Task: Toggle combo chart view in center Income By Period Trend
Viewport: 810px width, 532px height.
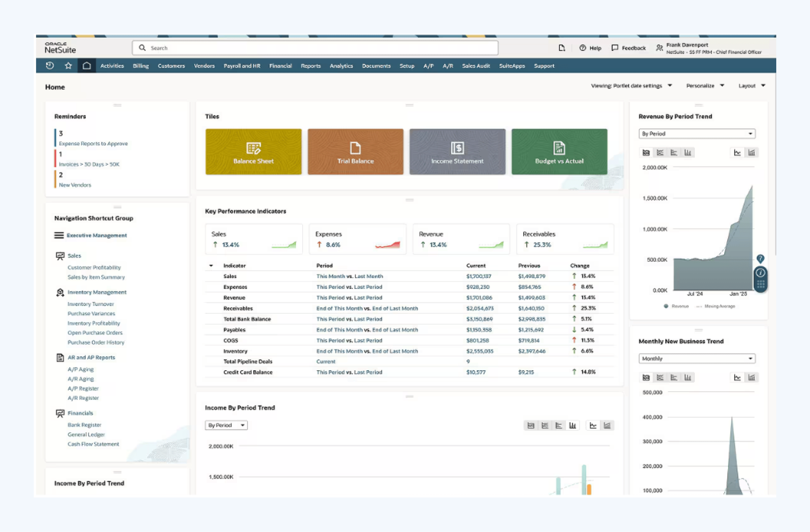Action: click(607, 425)
